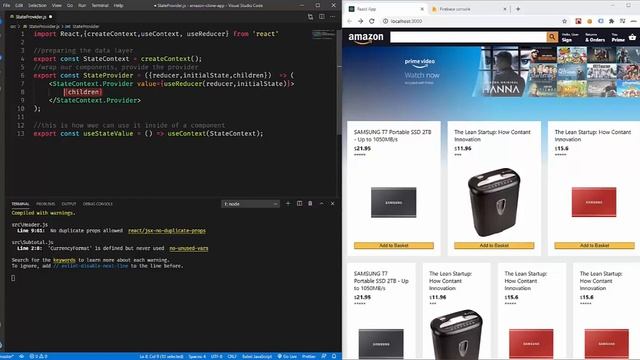
Task: Open the no-unused-vars warning link
Action: tap(189, 248)
